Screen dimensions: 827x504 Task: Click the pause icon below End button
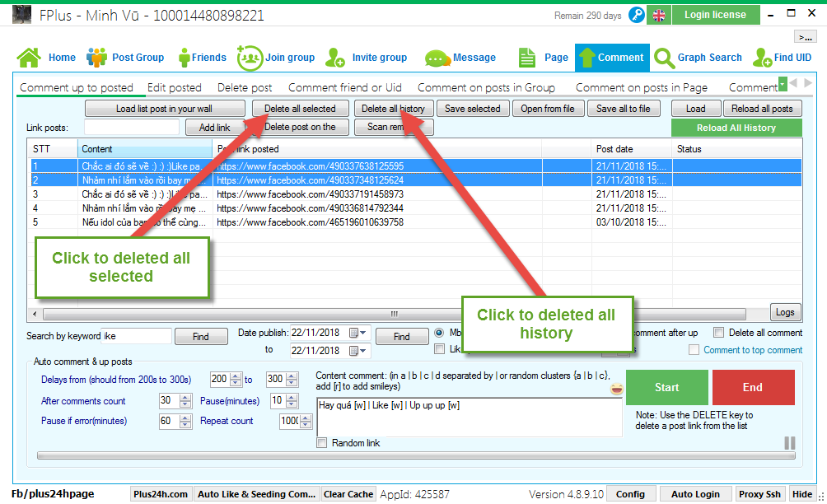(790, 443)
